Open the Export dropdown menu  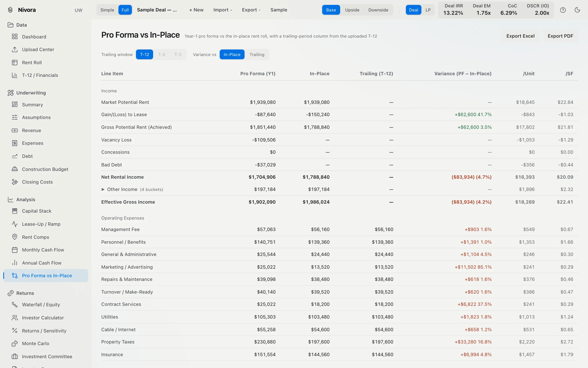tap(251, 10)
